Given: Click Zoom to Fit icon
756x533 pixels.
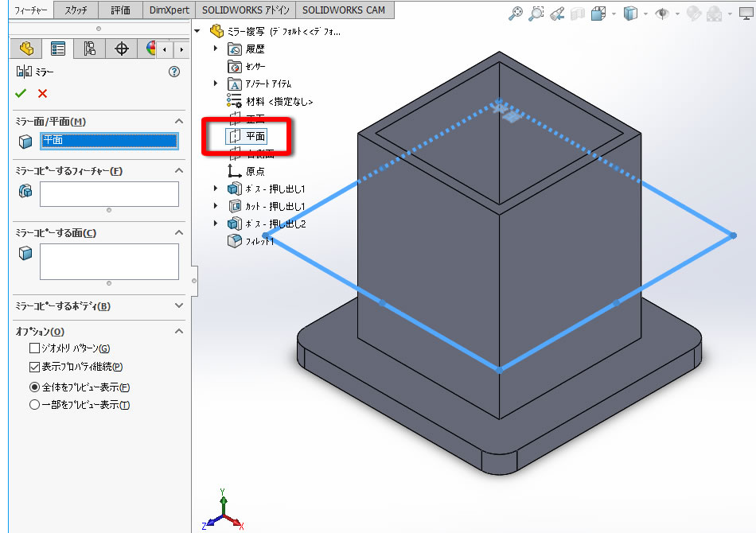Looking at the screenshot, I should (516, 13).
